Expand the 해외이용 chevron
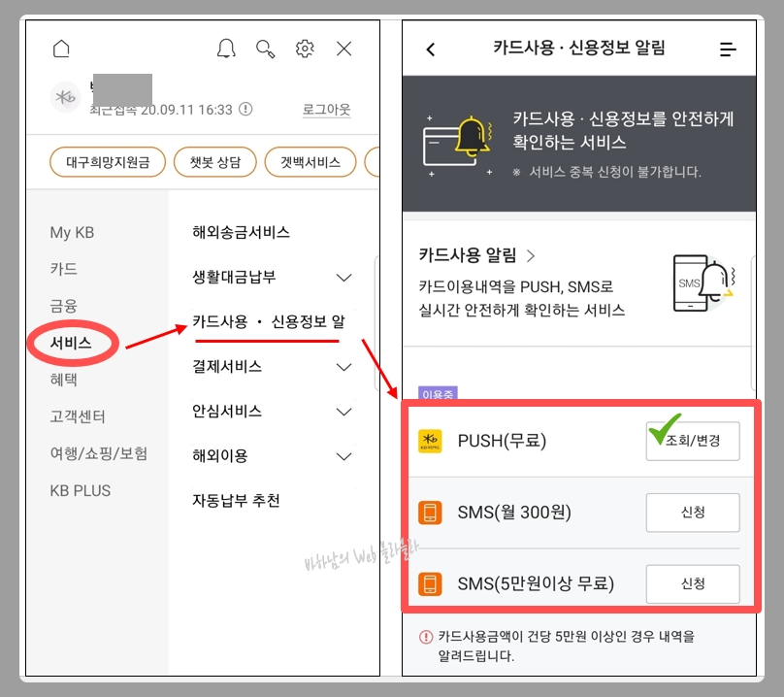This screenshot has height=697, width=784. 344,456
